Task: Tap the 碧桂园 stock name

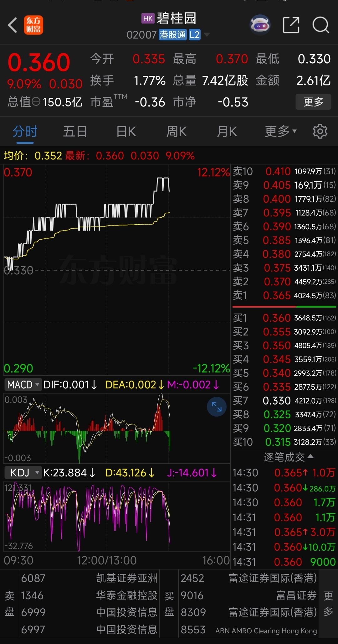Action: click(177, 18)
